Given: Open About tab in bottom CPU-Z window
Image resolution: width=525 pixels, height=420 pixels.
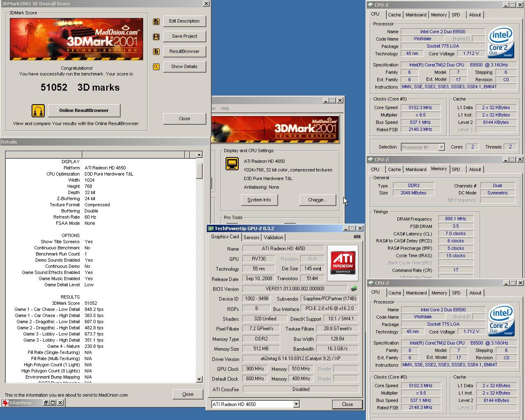Looking at the screenshot, I should [x=475, y=293].
